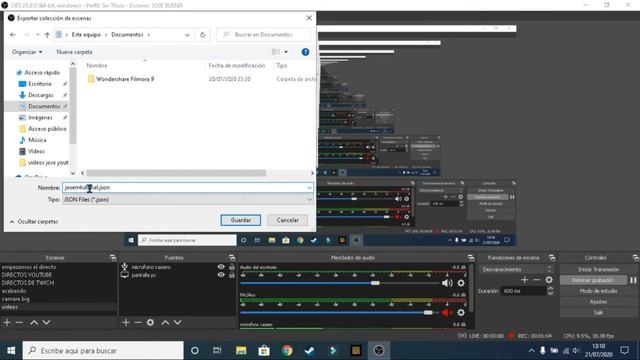Open the view options dropdown in dialog
The image size is (640, 360).
286,52
